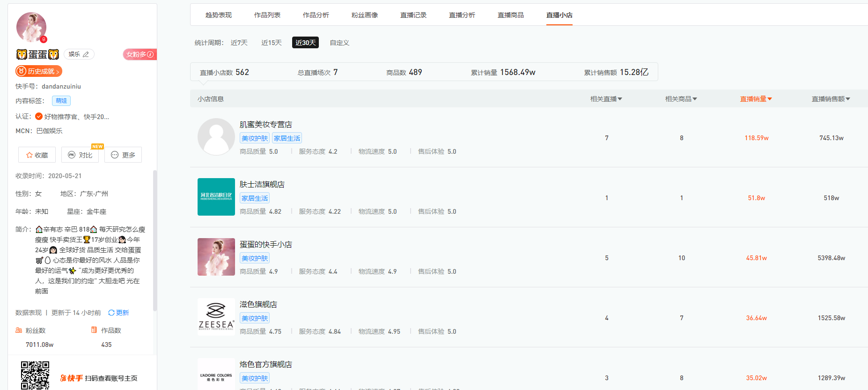
Task: Open the profile avatar of 蛋蛋
Action: point(31,27)
